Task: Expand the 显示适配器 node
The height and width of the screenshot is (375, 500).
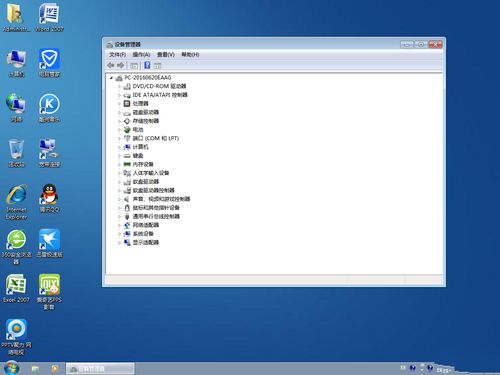Action: point(119,242)
